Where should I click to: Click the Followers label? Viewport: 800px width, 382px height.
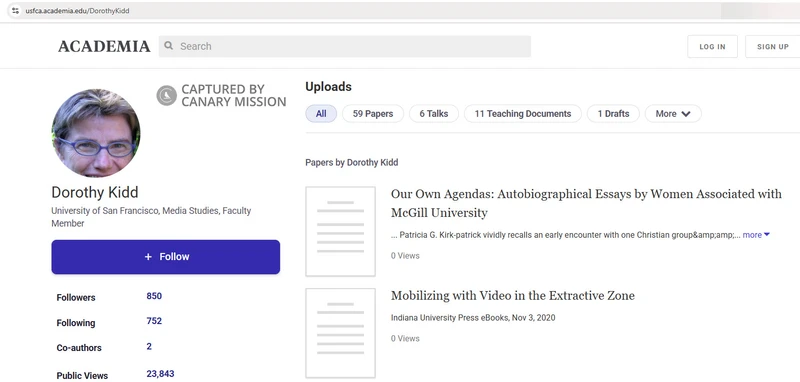pyautogui.click(x=76, y=298)
